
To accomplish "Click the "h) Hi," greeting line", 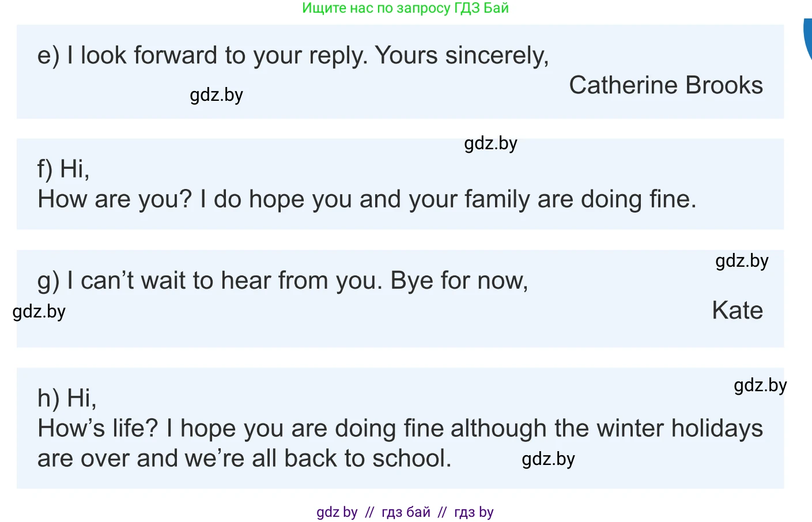I will tap(67, 398).
